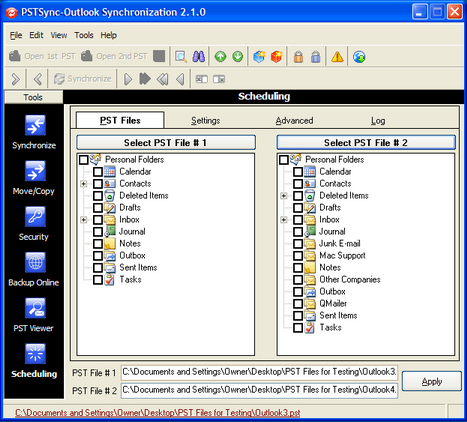Open the Backup Online tool in sidebar

click(x=34, y=269)
